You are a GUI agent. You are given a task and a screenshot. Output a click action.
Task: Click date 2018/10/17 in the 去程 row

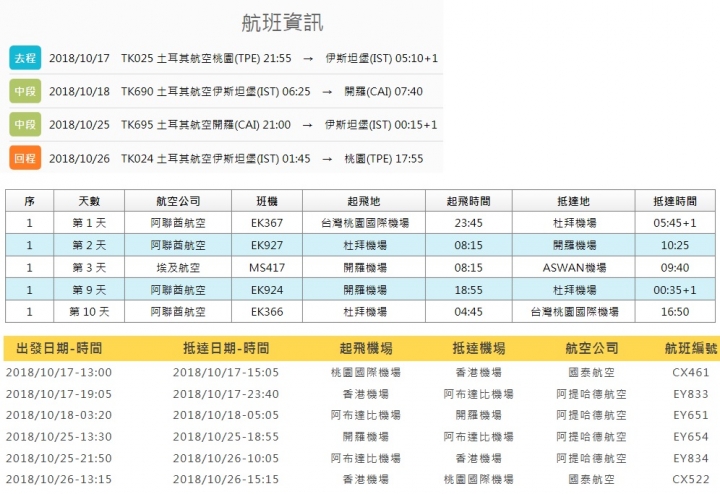click(79, 58)
